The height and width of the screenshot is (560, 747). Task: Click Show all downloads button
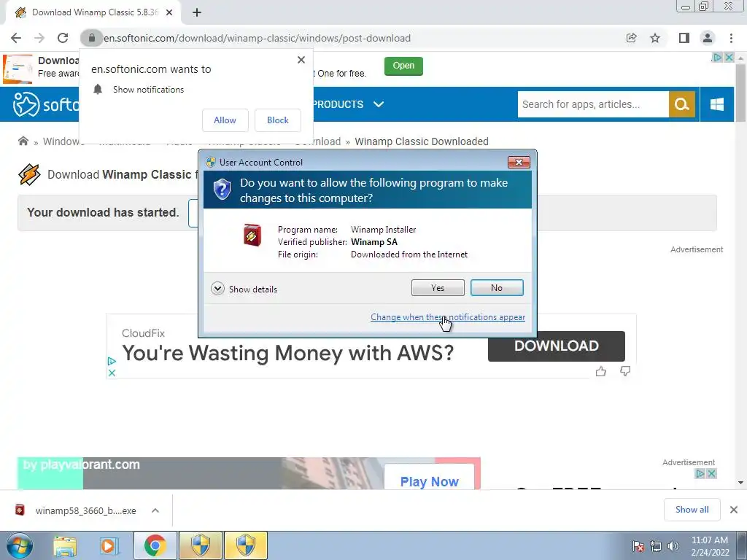[x=692, y=510]
